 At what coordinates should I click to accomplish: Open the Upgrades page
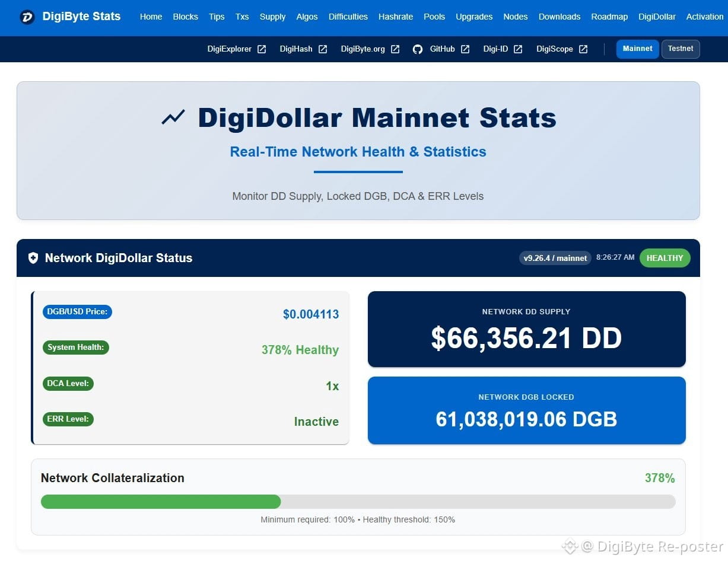[x=474, y=17]
